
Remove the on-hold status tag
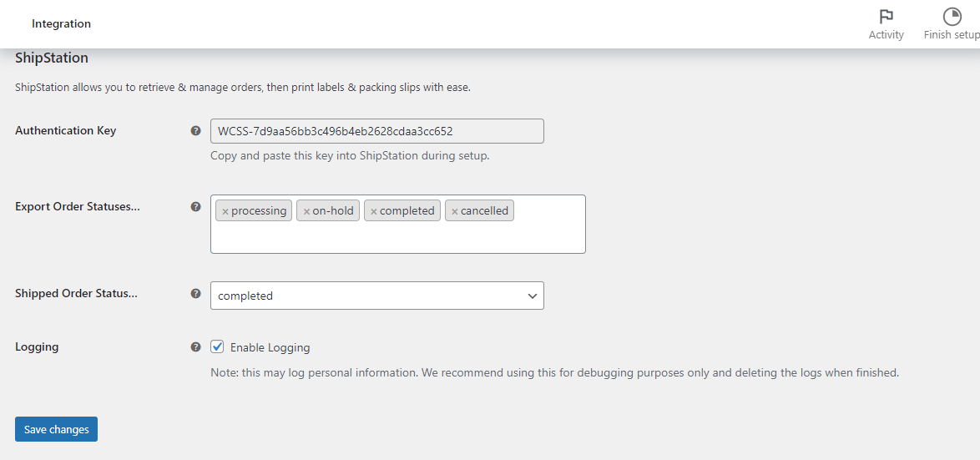coord(306,211)
